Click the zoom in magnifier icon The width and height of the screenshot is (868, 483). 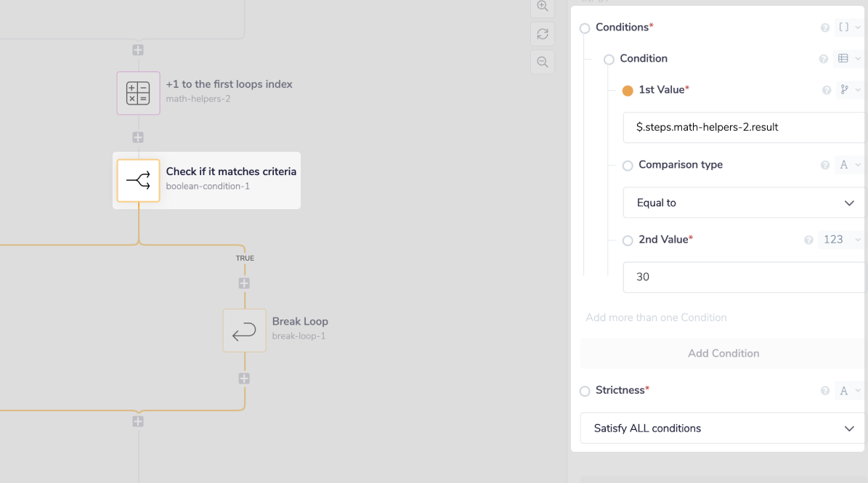coord(542,7)
